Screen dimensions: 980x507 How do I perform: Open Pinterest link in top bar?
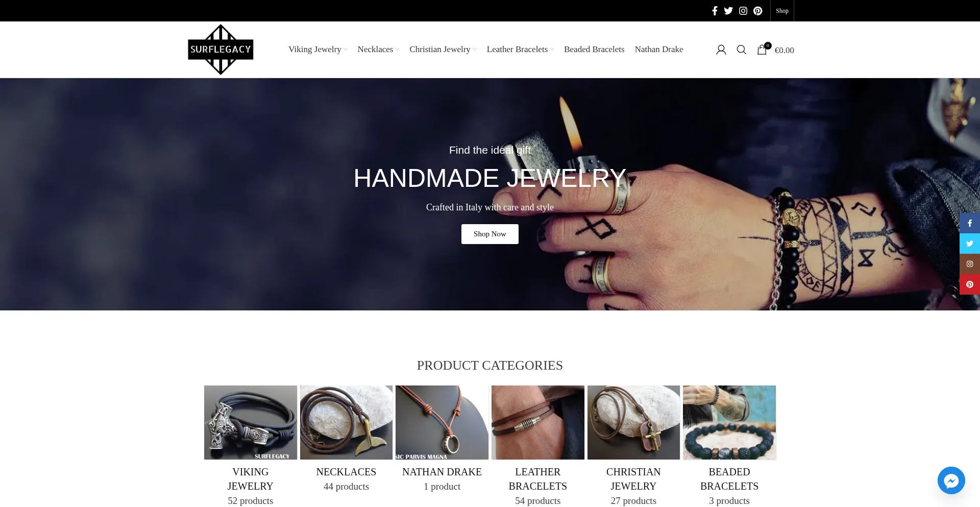tap(758, 11)
